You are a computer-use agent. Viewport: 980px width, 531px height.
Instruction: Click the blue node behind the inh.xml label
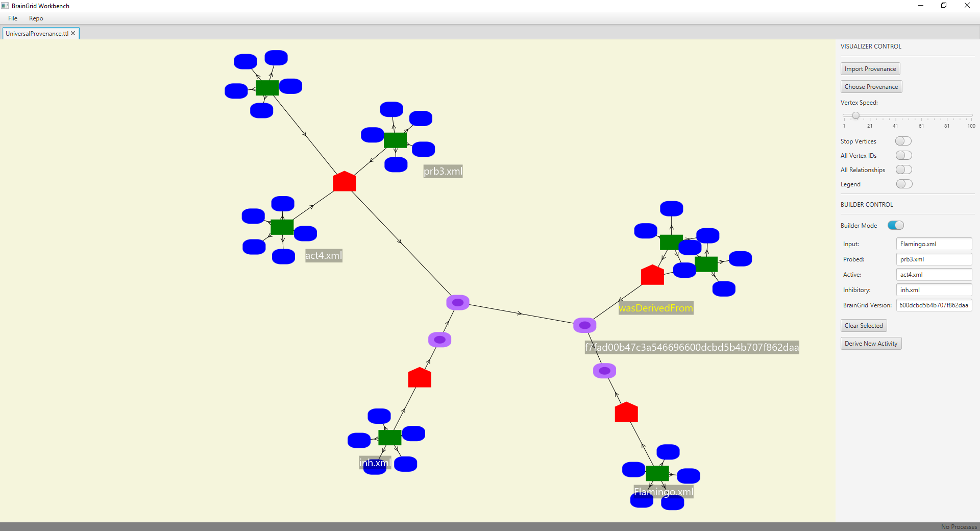click(x=375, y=467)
